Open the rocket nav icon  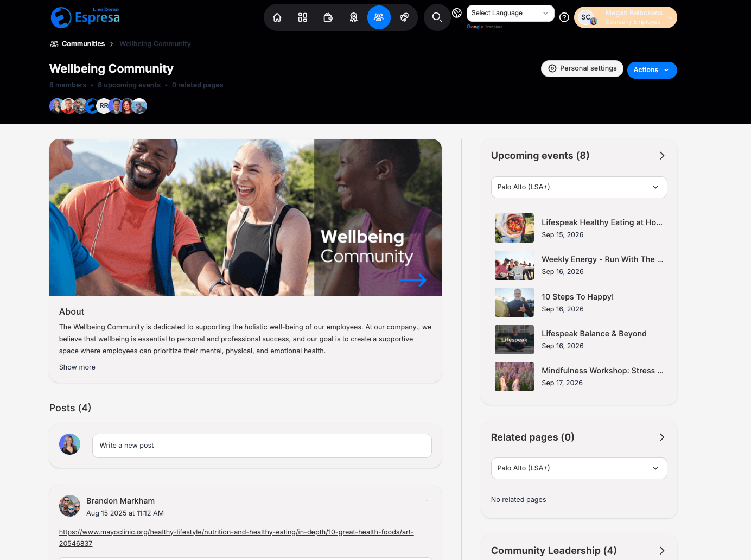point(404,17)
